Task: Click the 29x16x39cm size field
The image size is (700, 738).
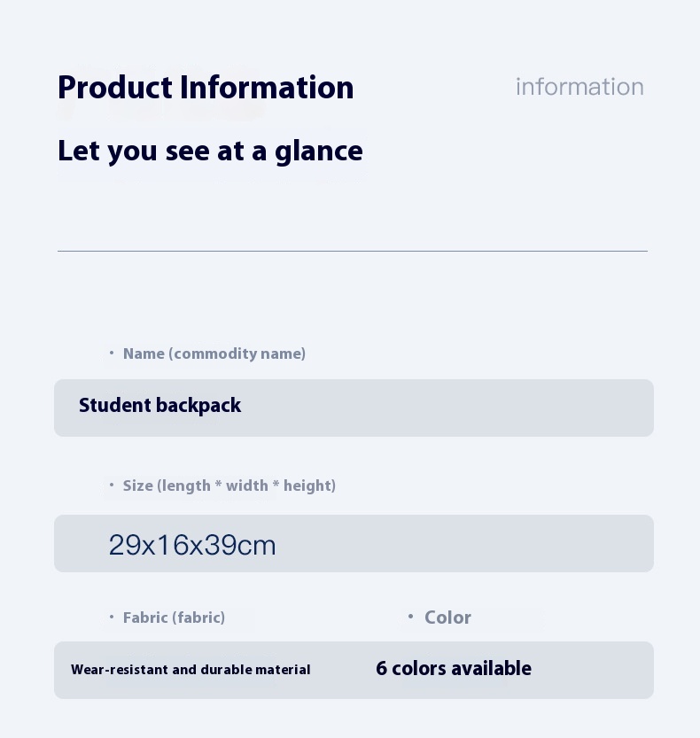Action: point(354,543)
